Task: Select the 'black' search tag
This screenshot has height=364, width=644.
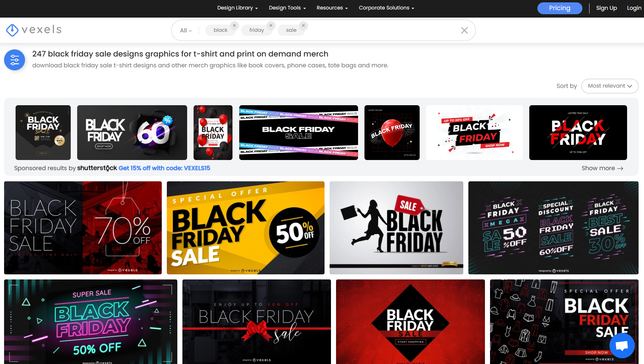Action: tap(221, 30)
